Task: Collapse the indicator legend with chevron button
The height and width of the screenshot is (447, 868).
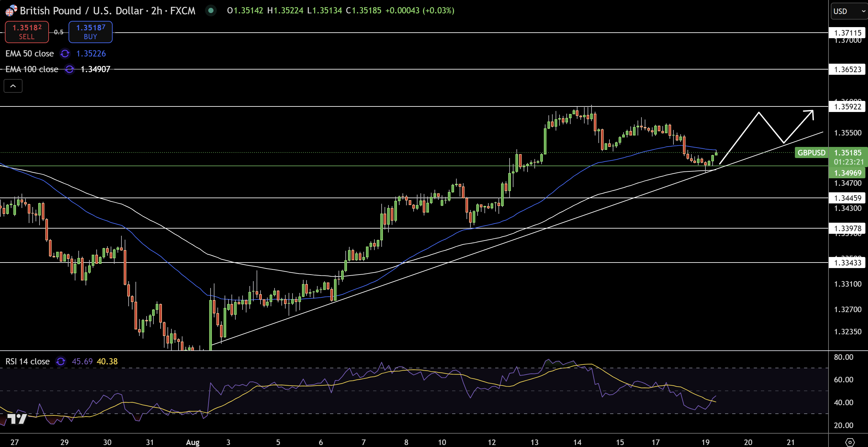Action: pos(13,86)
